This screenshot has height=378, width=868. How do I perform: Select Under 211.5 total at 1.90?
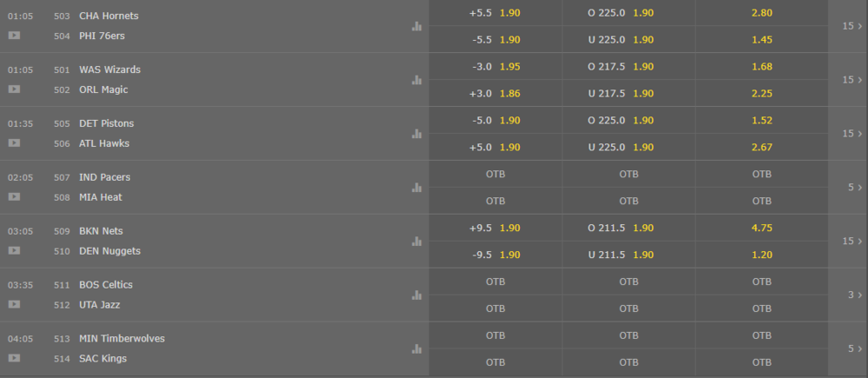tap(628, 255)
